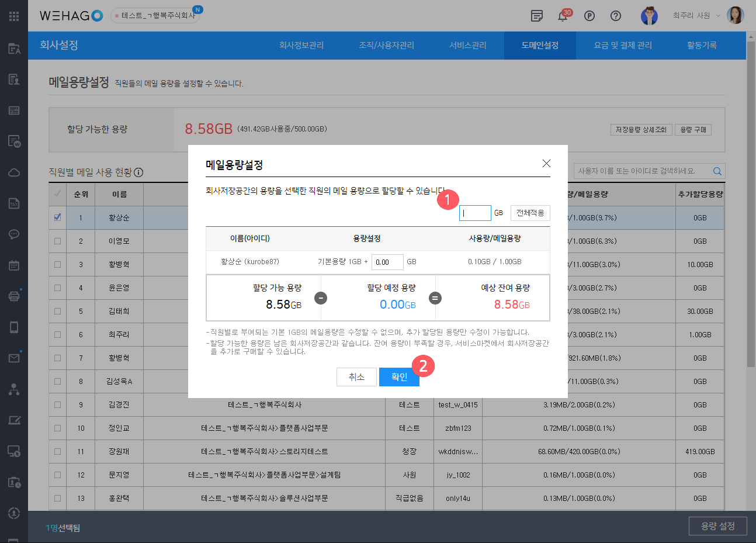
Task: Open the calendar icon in sidebar
Action: pyautogui.click(x=14, y=265)
